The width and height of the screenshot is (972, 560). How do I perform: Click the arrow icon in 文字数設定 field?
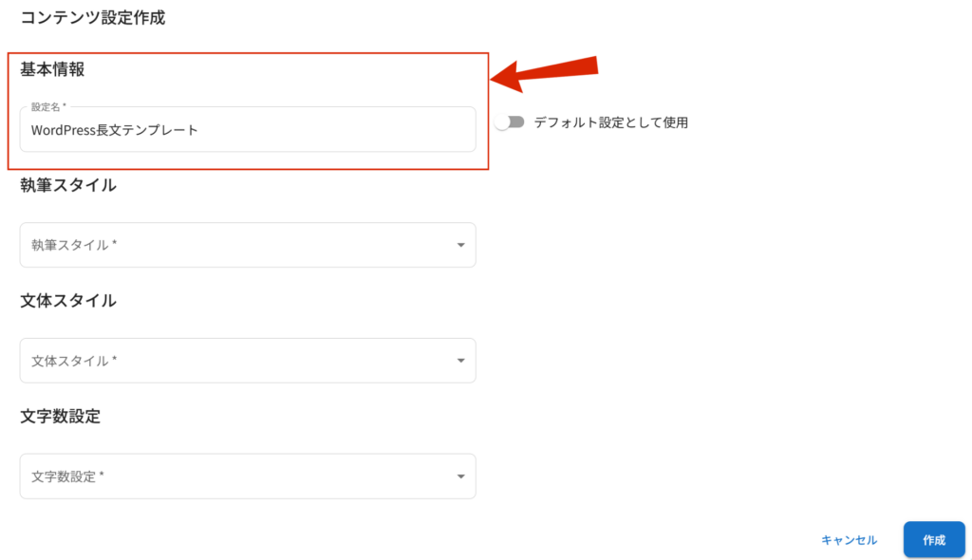click(460, 476)
